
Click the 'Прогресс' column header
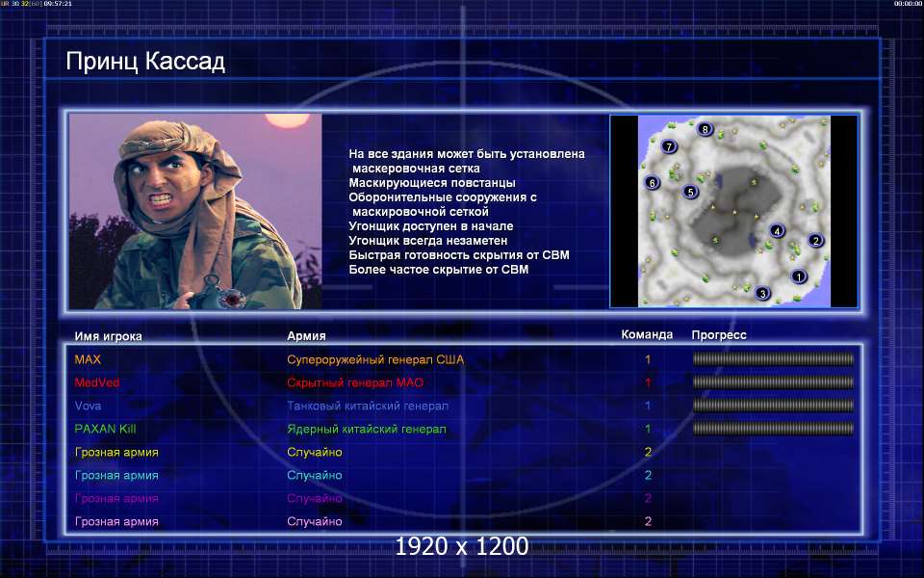719,335
